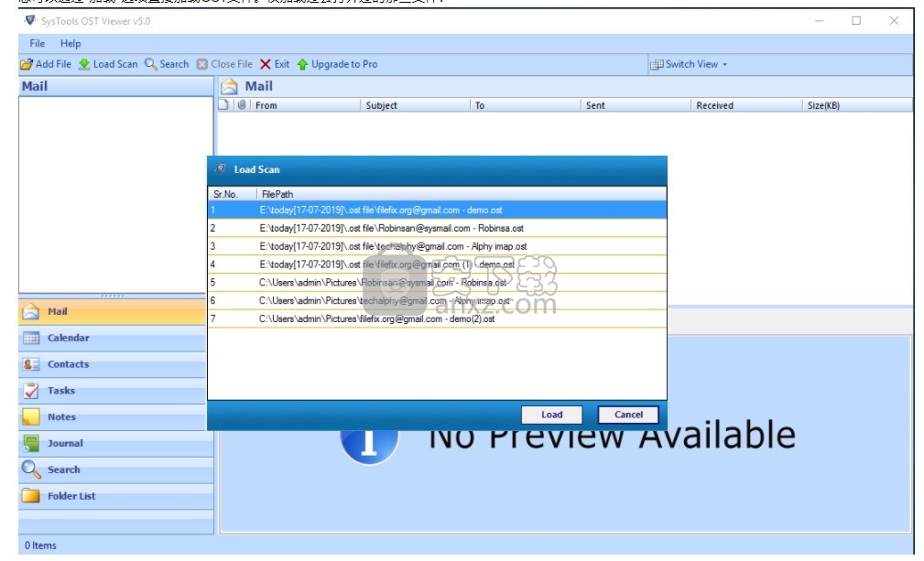This screenshot has height=561, width=924.
Task: Open Notes via yellow note icon
Action: [x=30, y=416]
